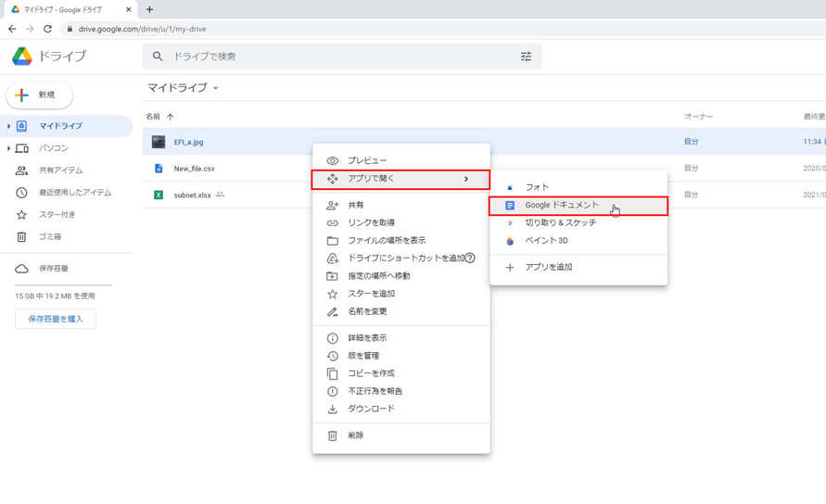The width and height of the screenshot is (826, 504).
Task: Select プレビュー in context menu
Action: pyautogui.click(x=400, y=160)
